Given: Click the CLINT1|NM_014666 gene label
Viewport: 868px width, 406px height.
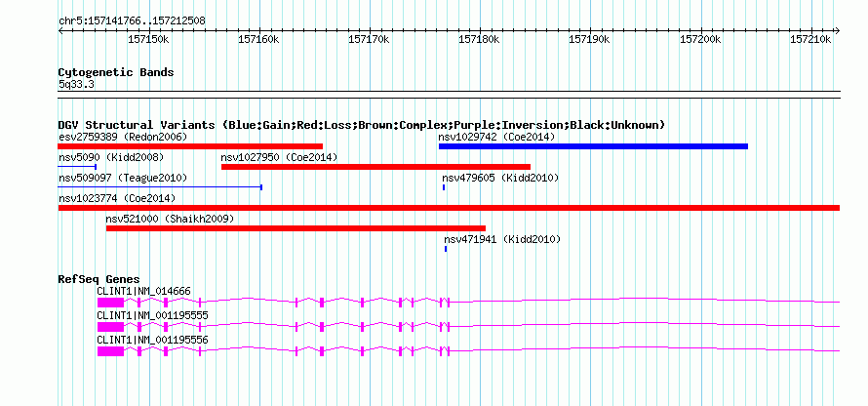Looking at the screenshot, I should pyautogui.click(x=144, y=291).
